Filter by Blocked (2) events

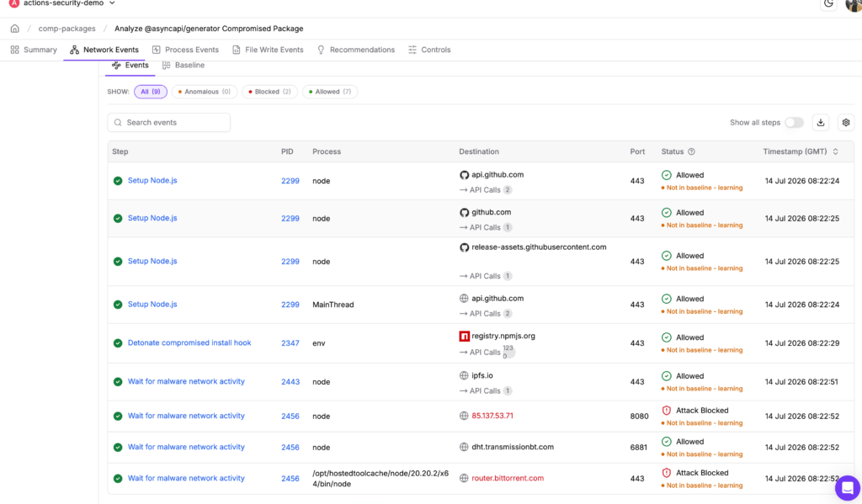[x=269, y=92]
